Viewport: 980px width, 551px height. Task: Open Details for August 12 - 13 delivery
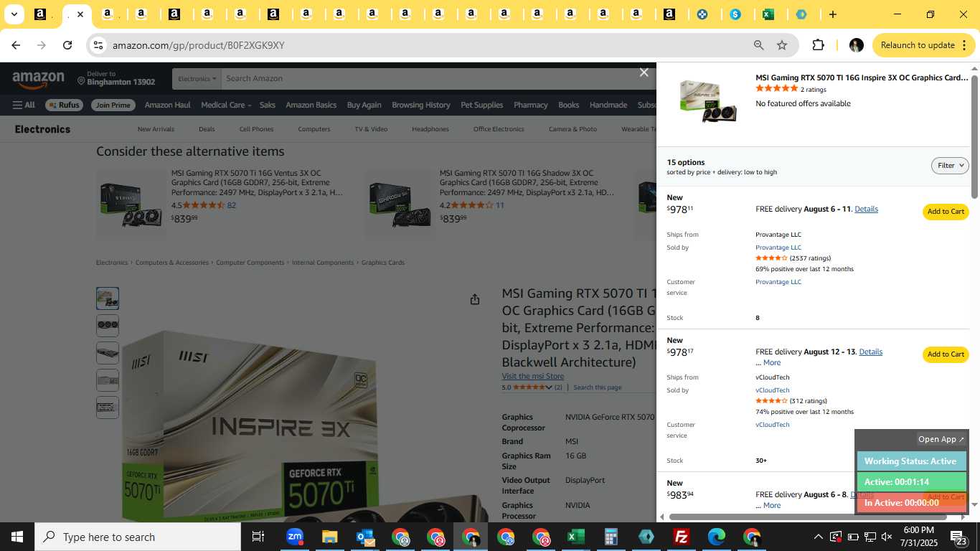pyautogui.click(x=870, y=352)
